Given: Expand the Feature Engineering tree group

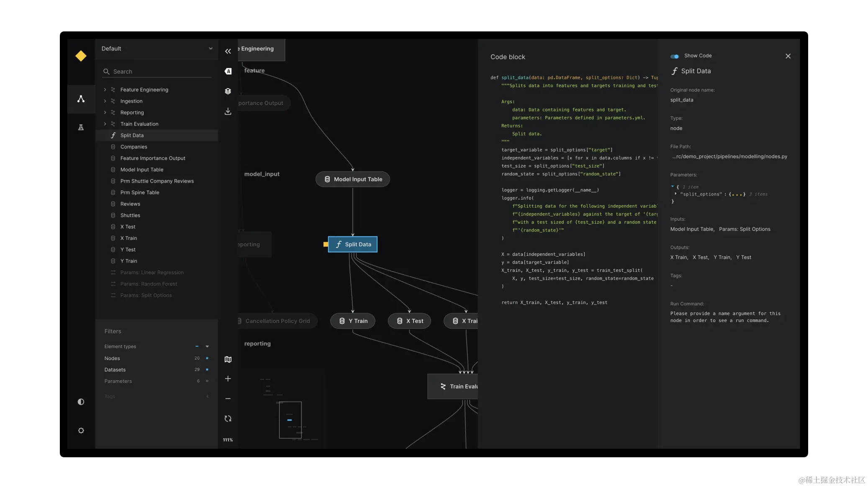Looking at the screenshot, I should 105,90.
